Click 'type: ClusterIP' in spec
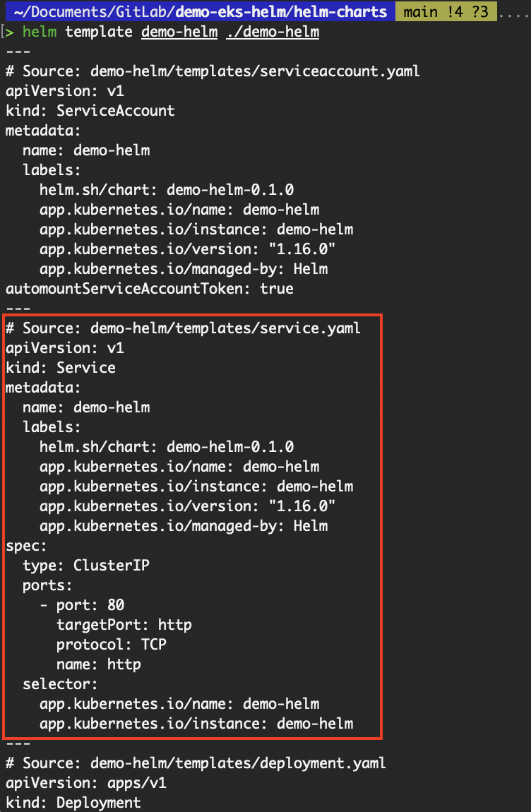Screen dimensions: 531x812 (86, 565)
